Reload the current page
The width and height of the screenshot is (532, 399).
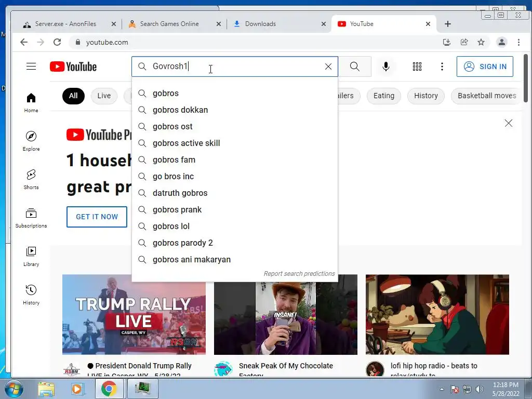click(57, 42)
